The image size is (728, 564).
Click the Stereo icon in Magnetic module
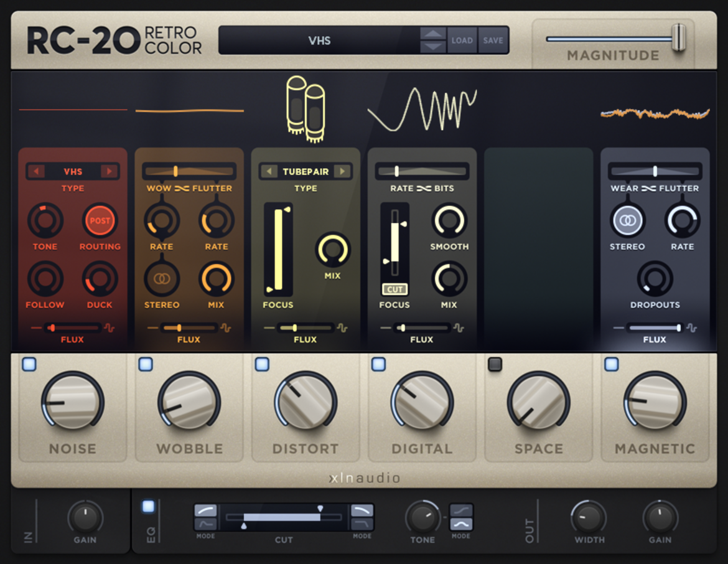627,220
